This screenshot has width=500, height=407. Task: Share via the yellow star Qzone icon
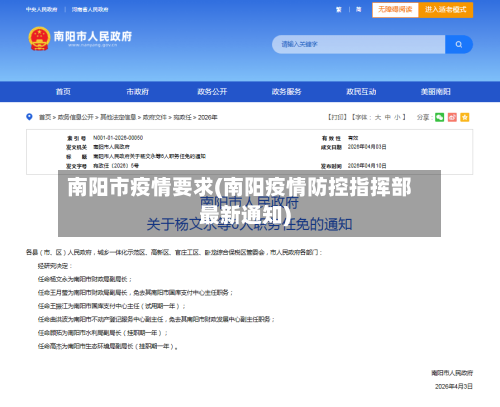click(x=465, y=117)
